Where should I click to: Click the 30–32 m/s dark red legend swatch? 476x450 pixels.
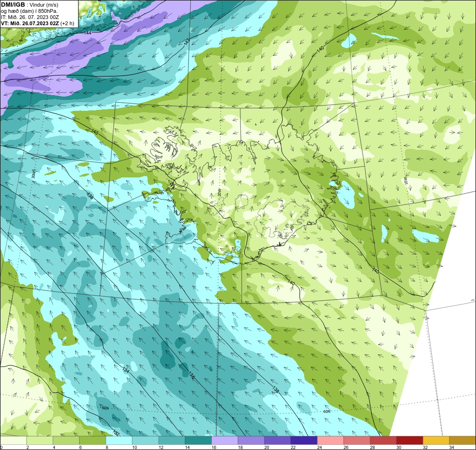[x=409, y=440]
